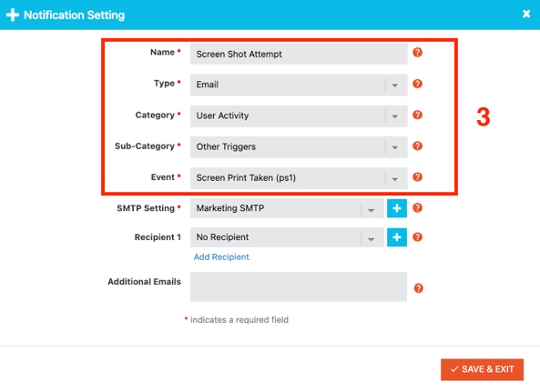Click the help icon next to Name field
Viewport: 540px width, 392px height.
click(417, 53)
